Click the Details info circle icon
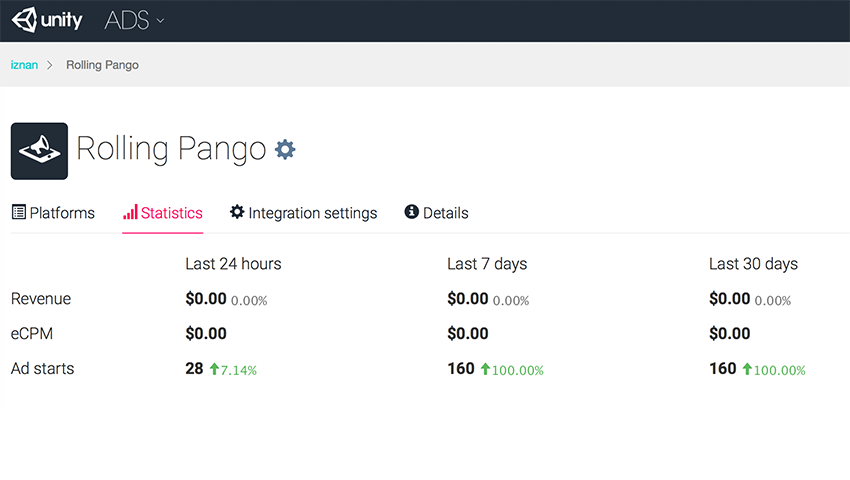Viewport: 850px width, 480px height. point(411,212)
